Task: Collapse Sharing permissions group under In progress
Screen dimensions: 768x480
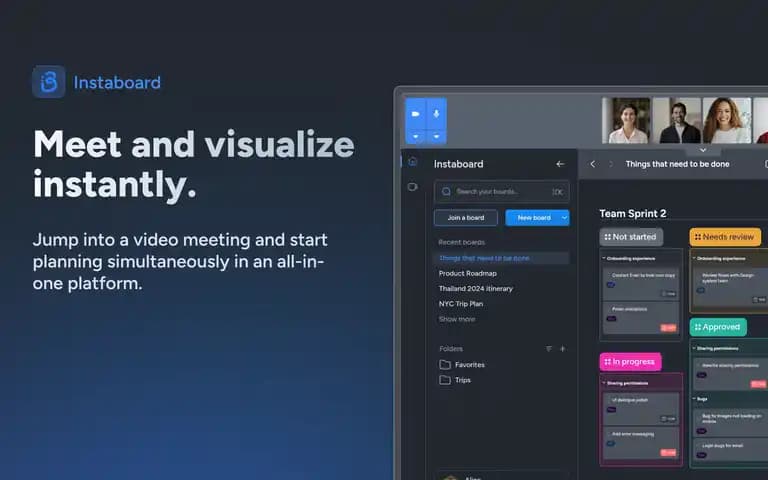Action: (604, 383)
